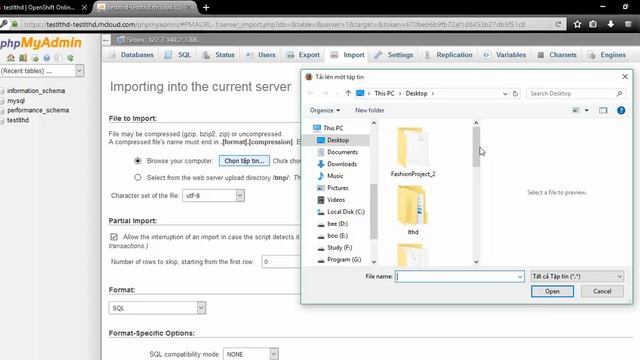The width and height of the screenshot is (640, 360).
Task: Click the Open button in file dialog
Action: 552,291
